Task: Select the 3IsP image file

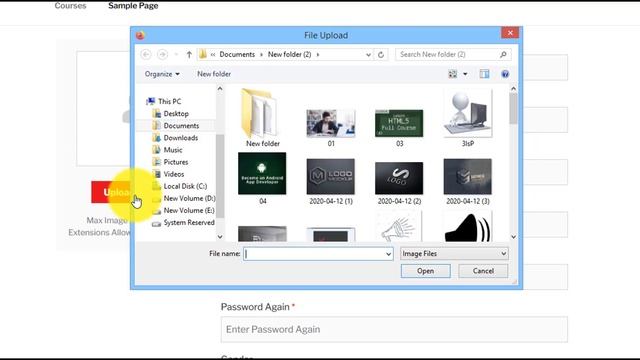Action: click(x=468, y=118)
